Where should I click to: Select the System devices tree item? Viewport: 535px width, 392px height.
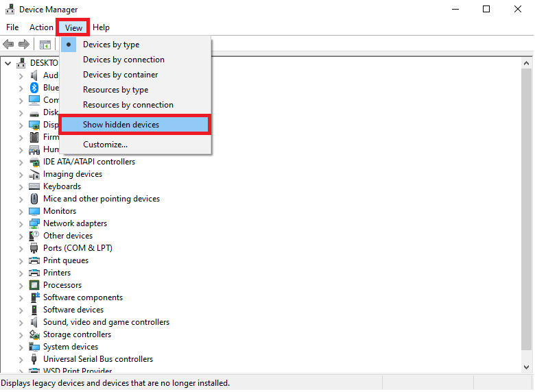tap(71, 347)
